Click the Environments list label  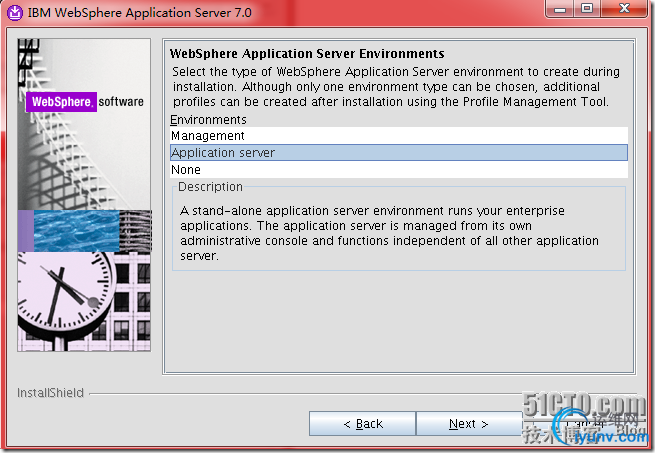click(208, 120)
